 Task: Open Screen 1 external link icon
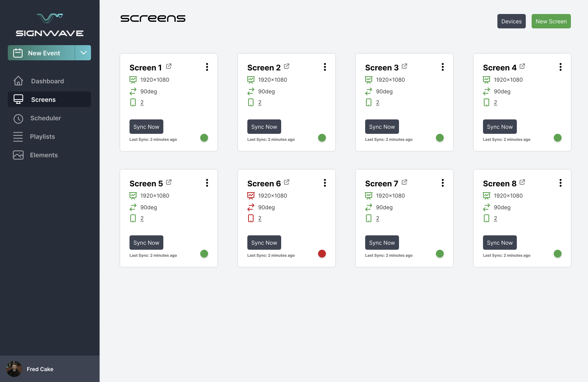point(169,66)
